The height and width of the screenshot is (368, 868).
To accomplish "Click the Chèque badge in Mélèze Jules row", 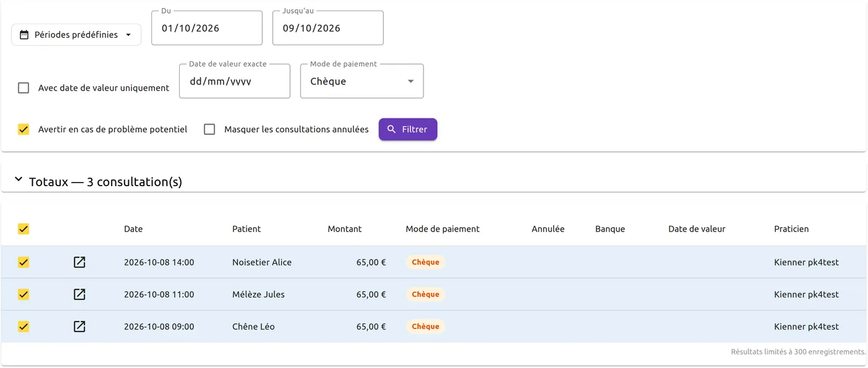I will coord(425,295).
